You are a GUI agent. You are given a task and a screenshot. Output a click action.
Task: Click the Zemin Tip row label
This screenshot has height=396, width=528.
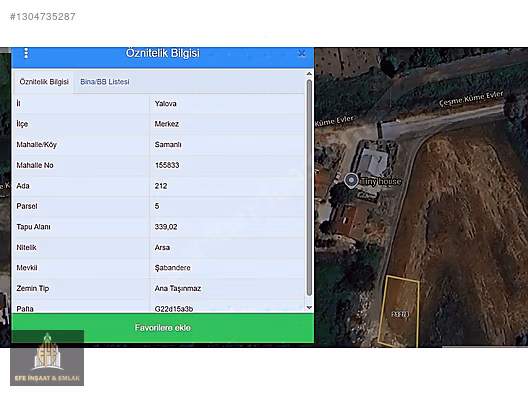point(33,289)
